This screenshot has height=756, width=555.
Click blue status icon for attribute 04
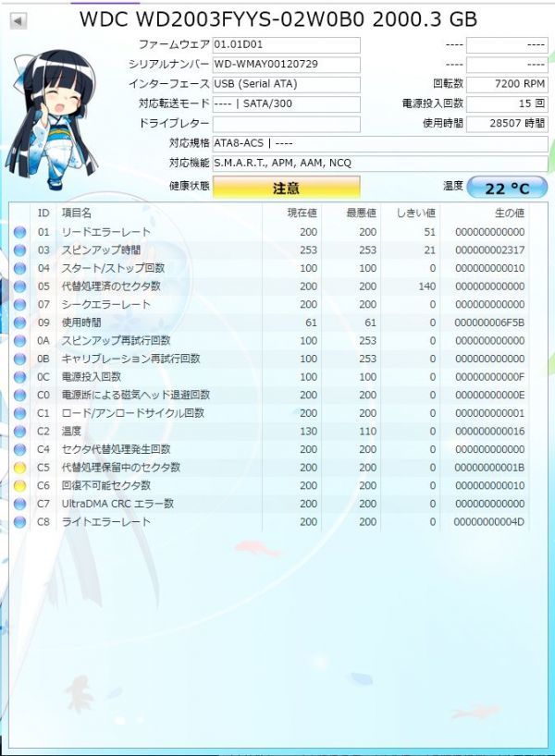click(19, 269)
